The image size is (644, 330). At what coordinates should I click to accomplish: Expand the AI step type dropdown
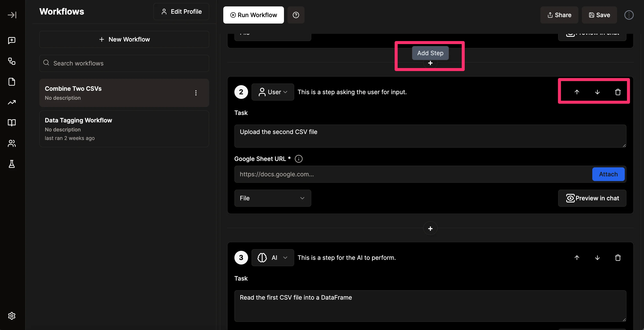[x=273, y=258]
